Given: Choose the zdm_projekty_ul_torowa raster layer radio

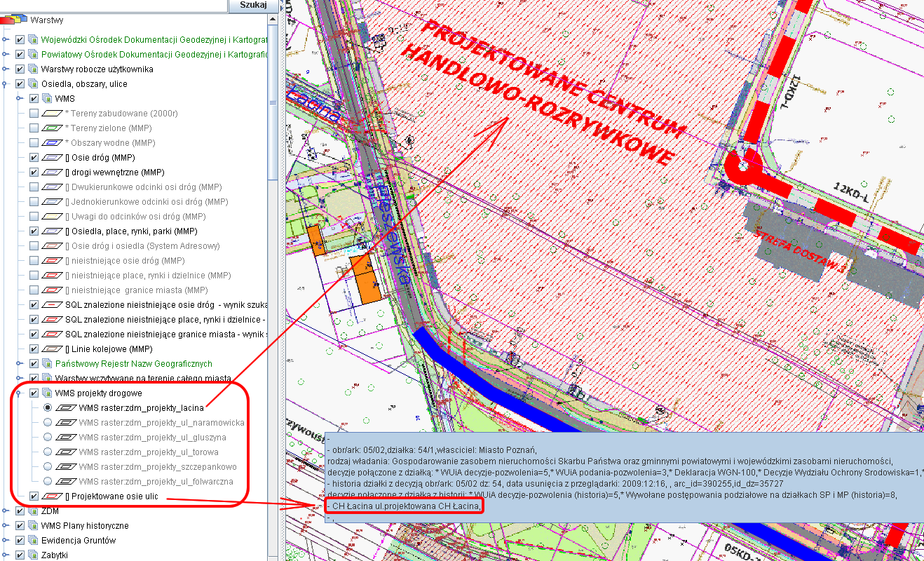Looking at the screenshot, I should [x=48, y=452].
